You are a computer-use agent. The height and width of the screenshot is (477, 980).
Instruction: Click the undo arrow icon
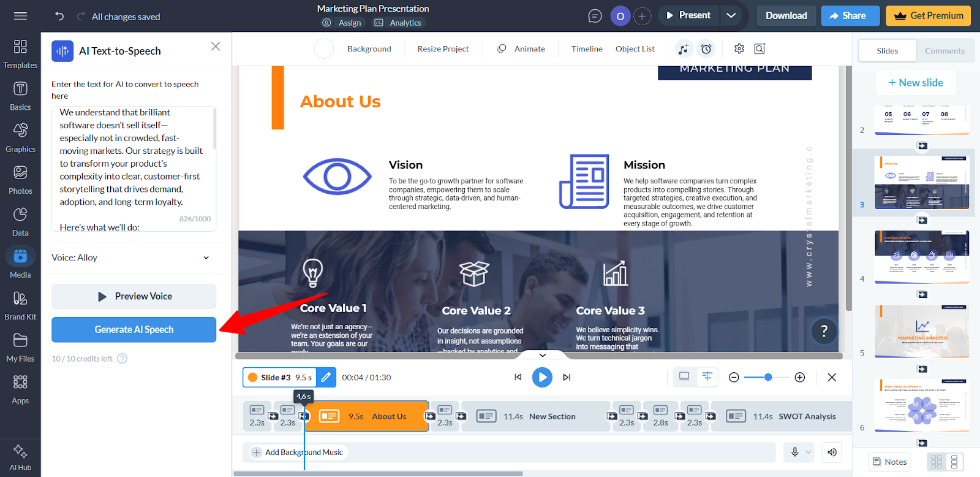59,16
